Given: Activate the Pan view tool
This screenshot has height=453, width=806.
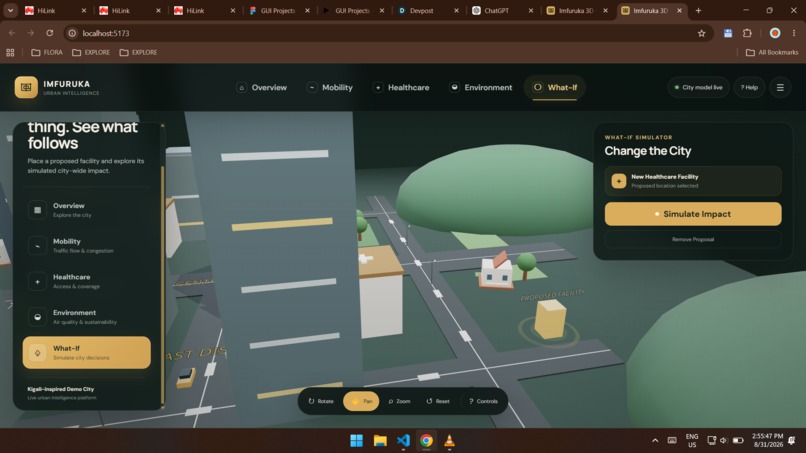Looking at the screenshot, I should [361, 401].
